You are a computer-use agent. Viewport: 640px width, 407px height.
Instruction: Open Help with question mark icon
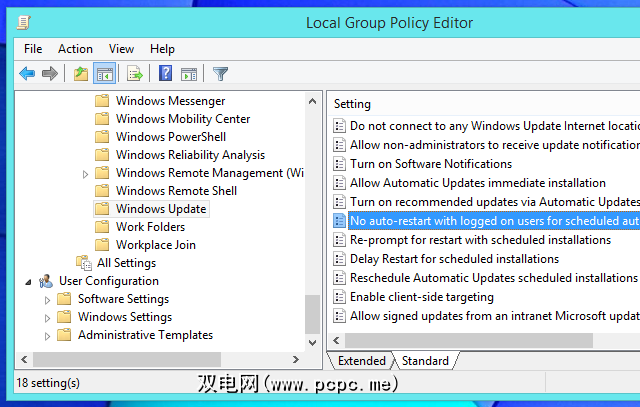165,73
